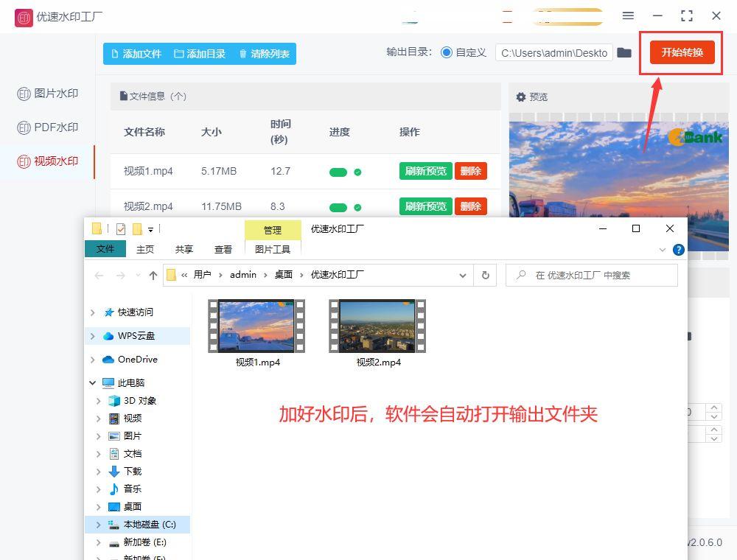Click the output directory path field

[553, 52]
